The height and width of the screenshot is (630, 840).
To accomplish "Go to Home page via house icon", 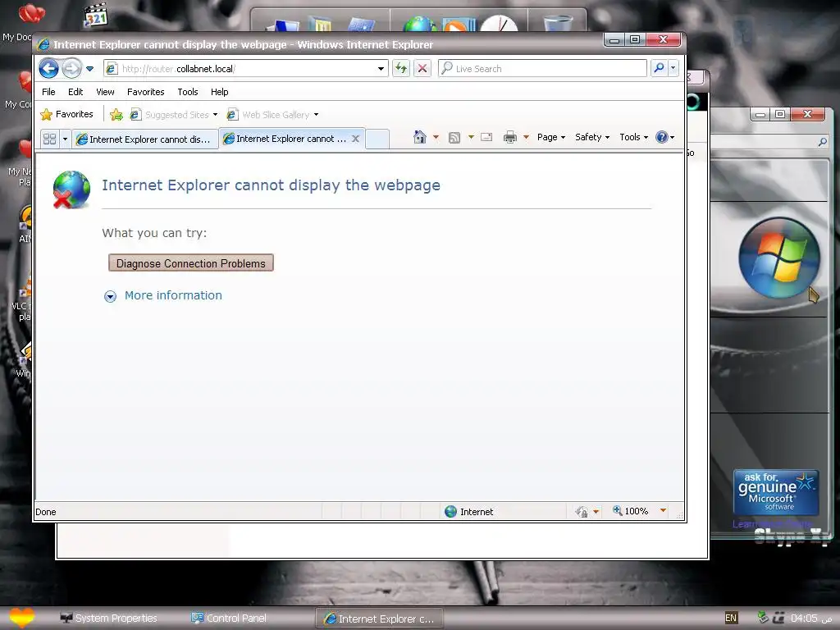I will click(x=420, y=137).
